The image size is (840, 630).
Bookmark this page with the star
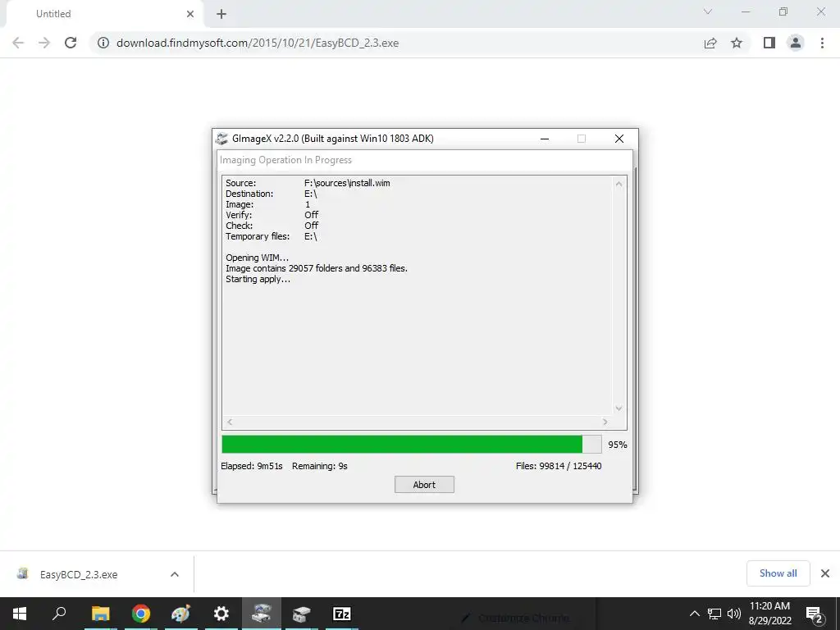coord(737,43)
